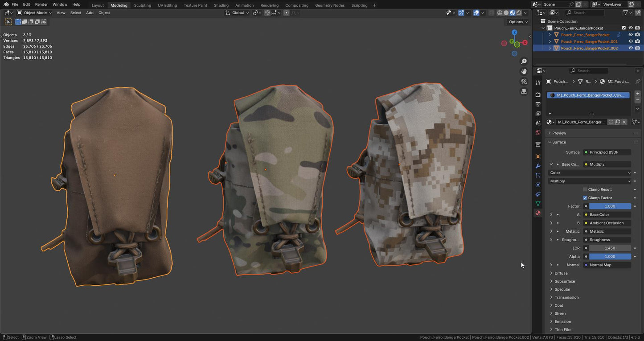Switch perspective/orthographic with the grid icon
Viewport: 644px width, 341px height.
(x=524, y=91)
